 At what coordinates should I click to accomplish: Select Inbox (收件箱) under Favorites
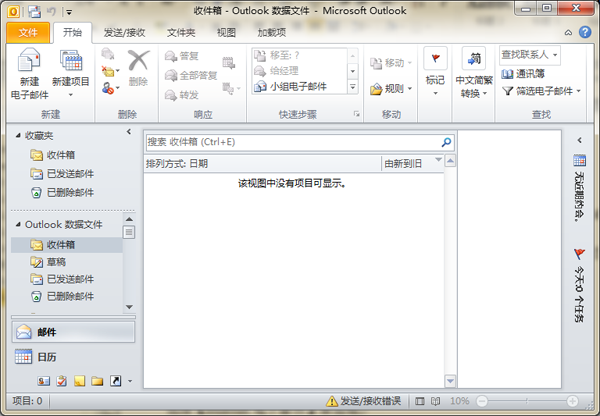(x=52, y=155)
